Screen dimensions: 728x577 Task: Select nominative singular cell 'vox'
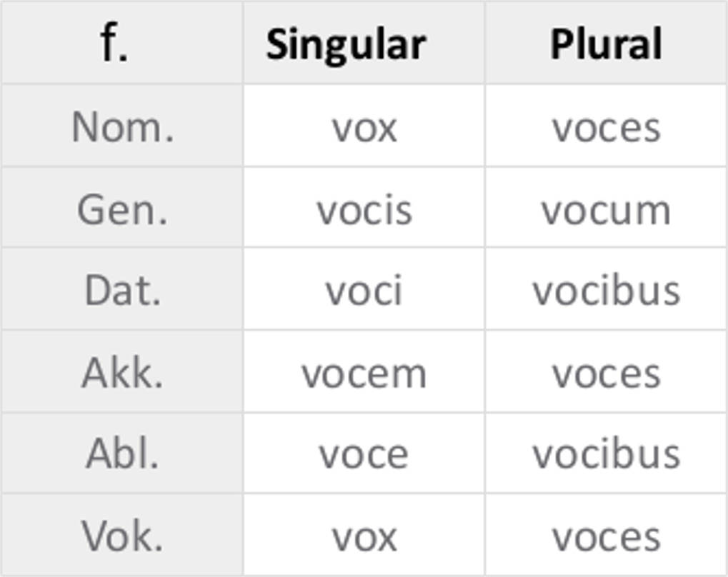pos(364,127)
